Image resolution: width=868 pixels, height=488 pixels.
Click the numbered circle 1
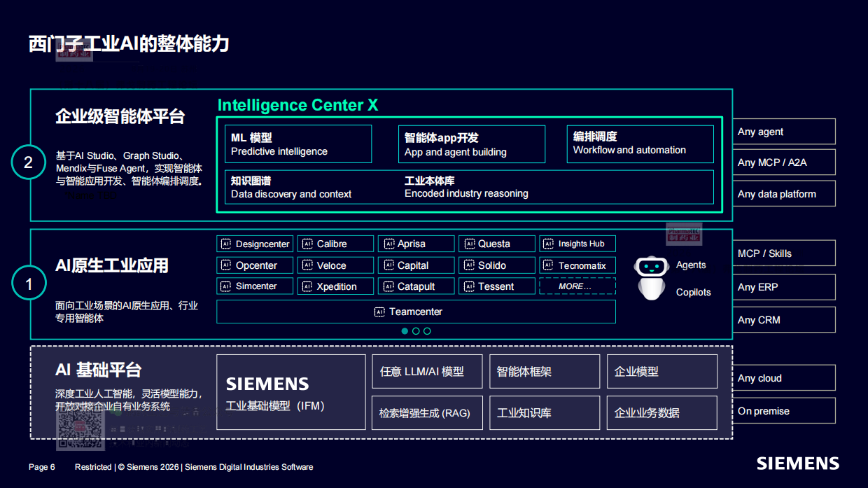pyautogui.click(x=29, y=284)
